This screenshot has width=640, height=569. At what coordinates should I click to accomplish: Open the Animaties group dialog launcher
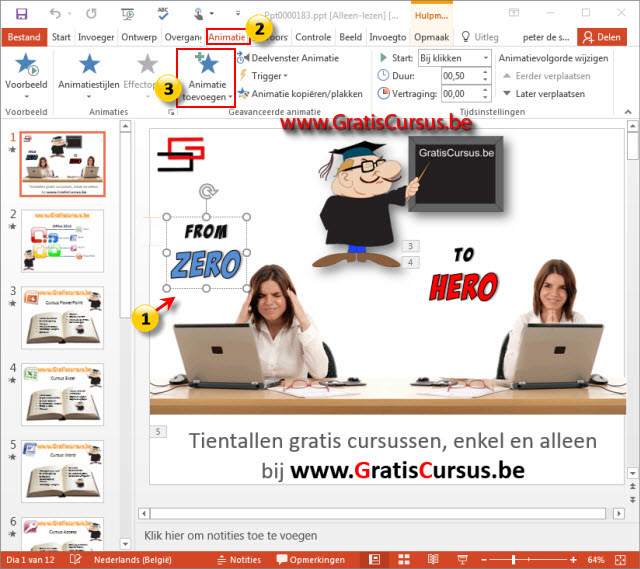click(171, 112)
